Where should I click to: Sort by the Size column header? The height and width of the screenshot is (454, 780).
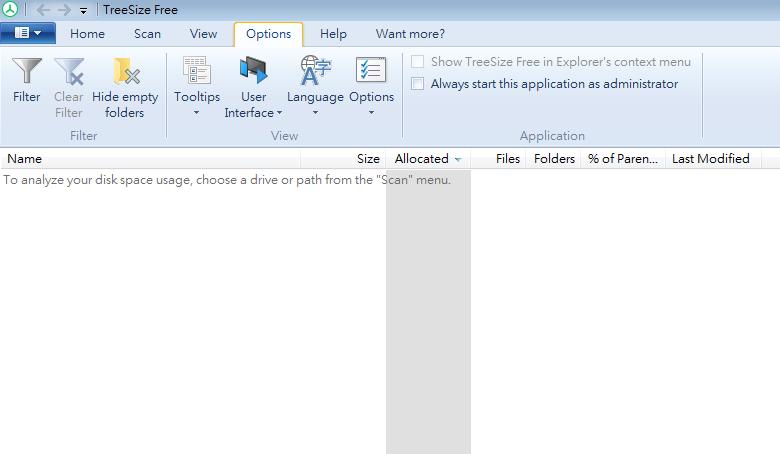pyautogui.click(x=343, y=159)
